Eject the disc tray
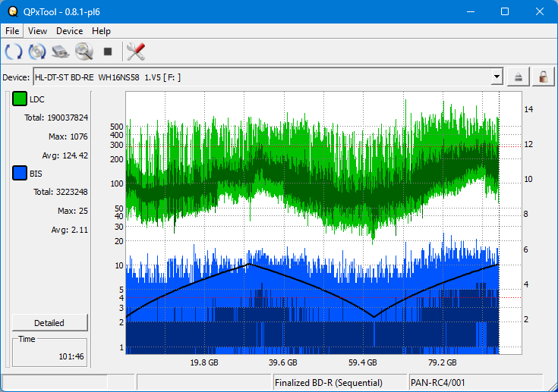Image resolution: width=558 pixels, height=392 pixels. tap(518, 77)
